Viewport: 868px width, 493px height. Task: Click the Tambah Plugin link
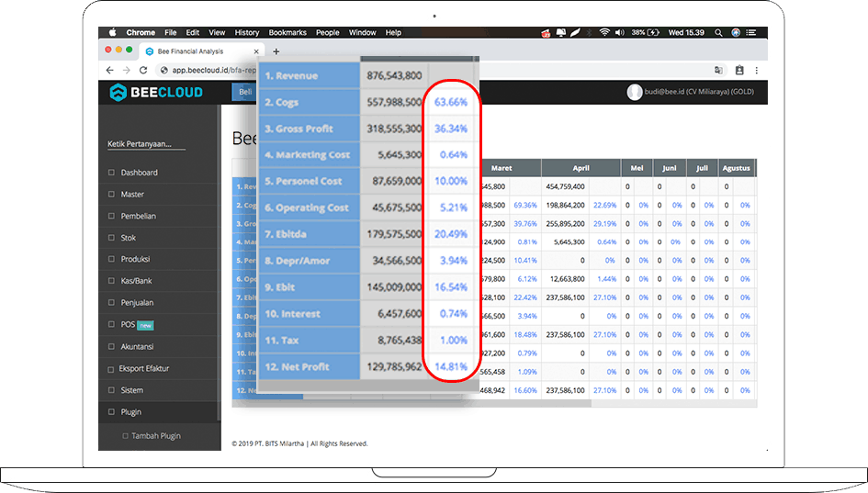click(x=155, y=436)
